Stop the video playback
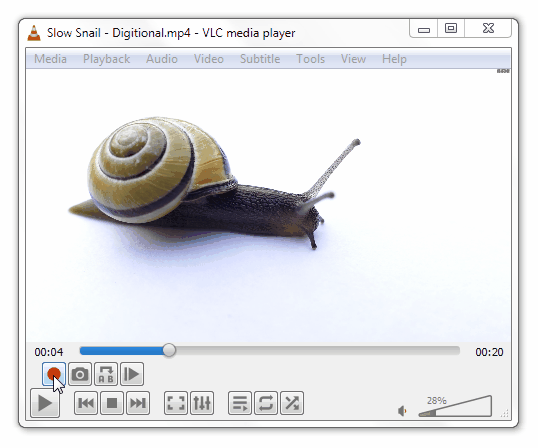 [112, 403]
